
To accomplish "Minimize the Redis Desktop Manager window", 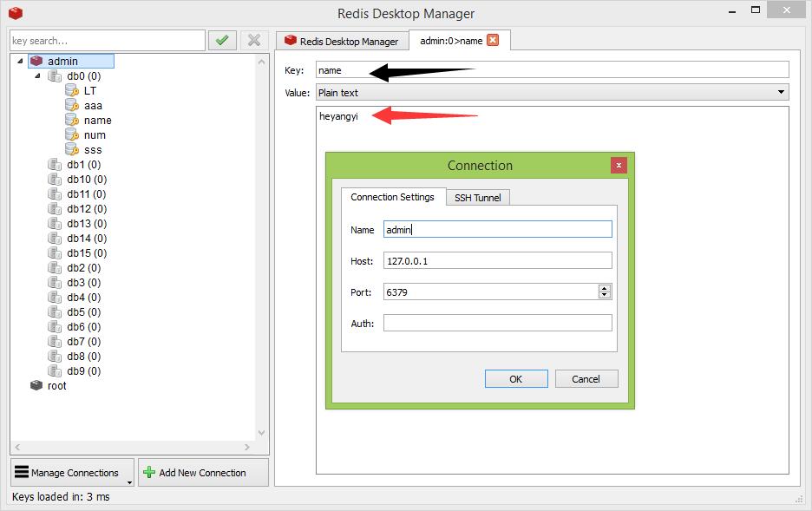I will coord(731,11).
